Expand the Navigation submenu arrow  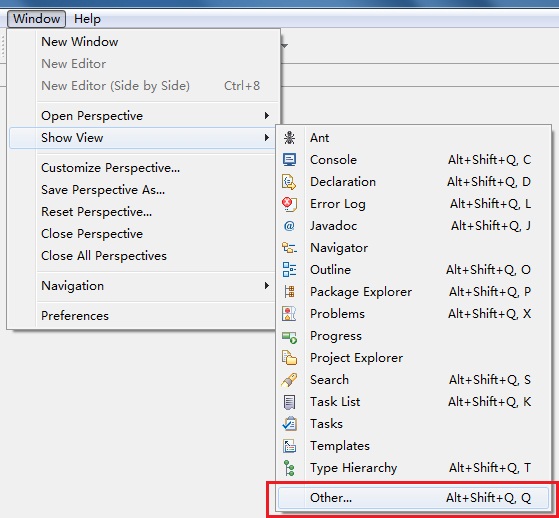266,286
